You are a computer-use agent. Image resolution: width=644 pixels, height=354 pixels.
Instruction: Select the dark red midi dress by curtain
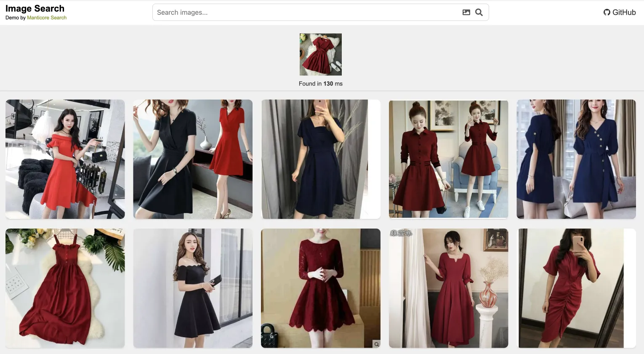pos(448,288)
